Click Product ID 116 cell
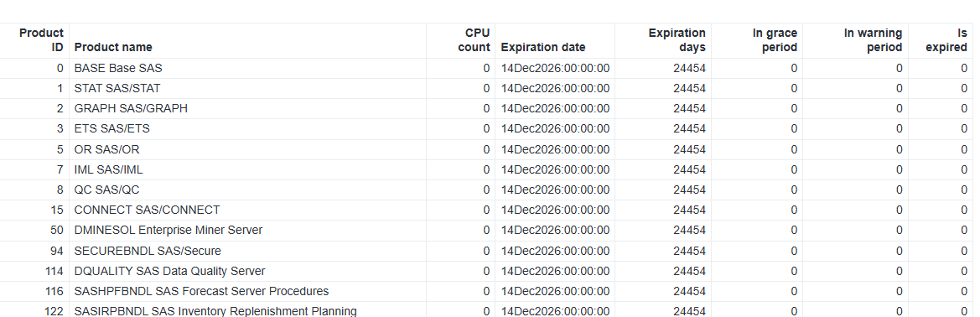 tap(34, 291)
